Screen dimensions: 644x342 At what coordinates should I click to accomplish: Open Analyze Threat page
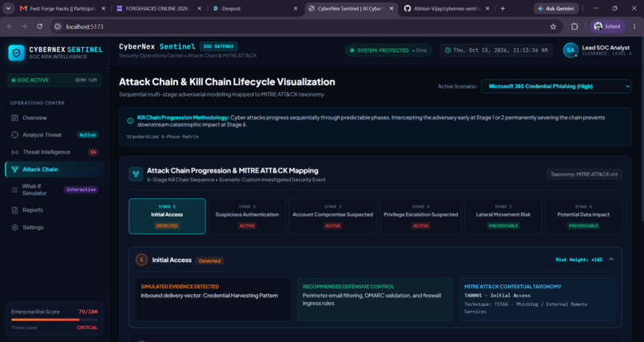tap(54, 135)
